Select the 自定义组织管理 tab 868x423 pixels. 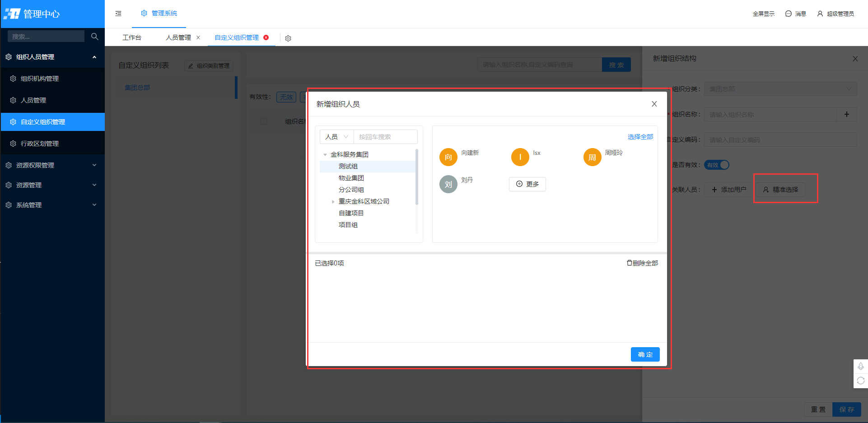point(237,37)
